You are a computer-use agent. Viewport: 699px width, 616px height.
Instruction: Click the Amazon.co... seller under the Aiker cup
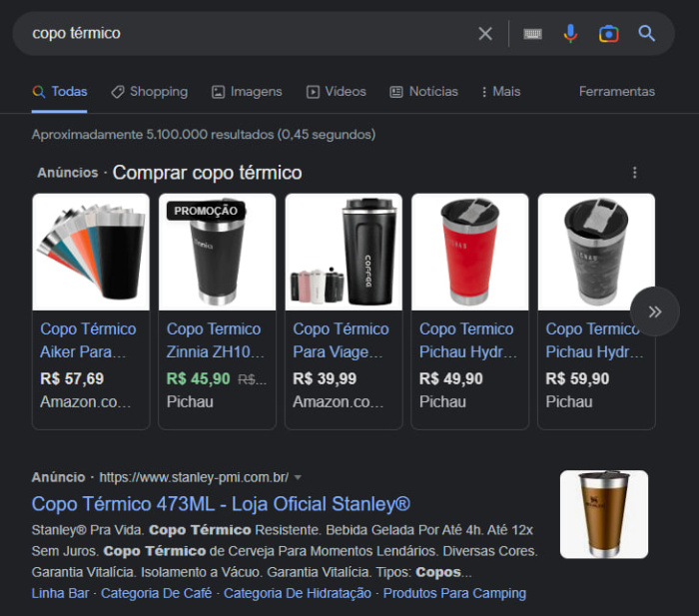click(x=86, y=402)
